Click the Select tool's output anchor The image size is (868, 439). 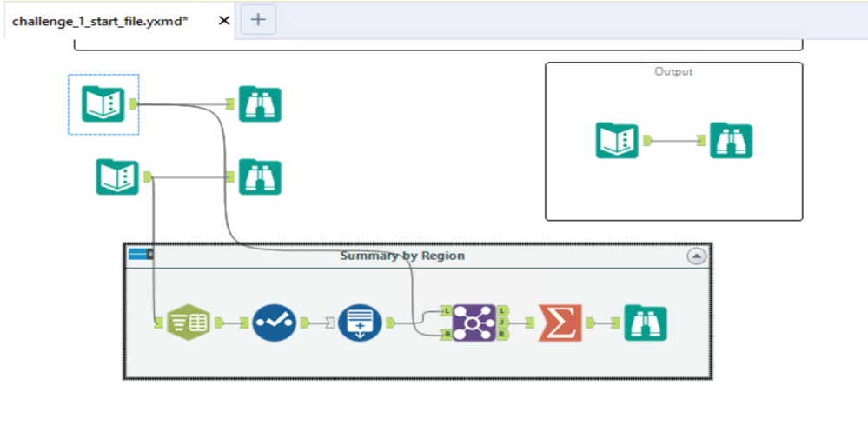(x=304, y=323)
